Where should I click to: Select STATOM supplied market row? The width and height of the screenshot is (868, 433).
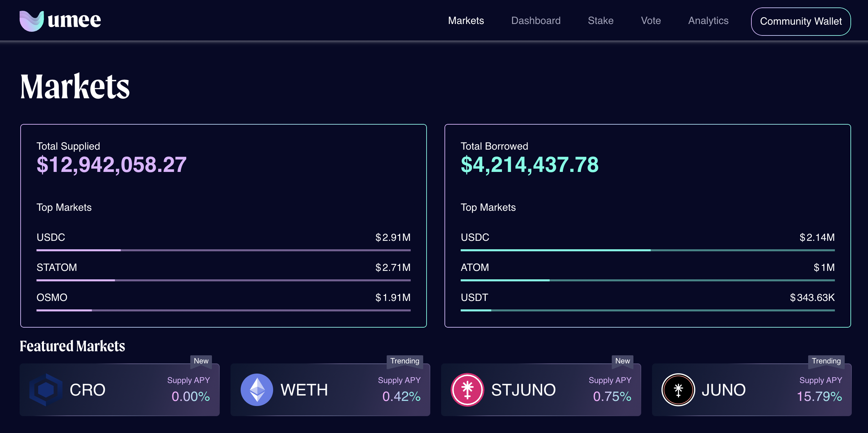point(56,268)
